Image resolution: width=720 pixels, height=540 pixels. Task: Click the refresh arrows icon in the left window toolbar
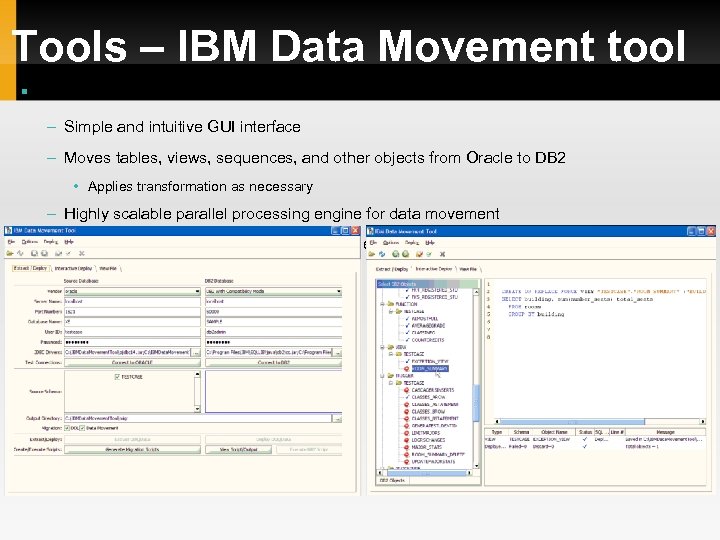tap(21, 253)
